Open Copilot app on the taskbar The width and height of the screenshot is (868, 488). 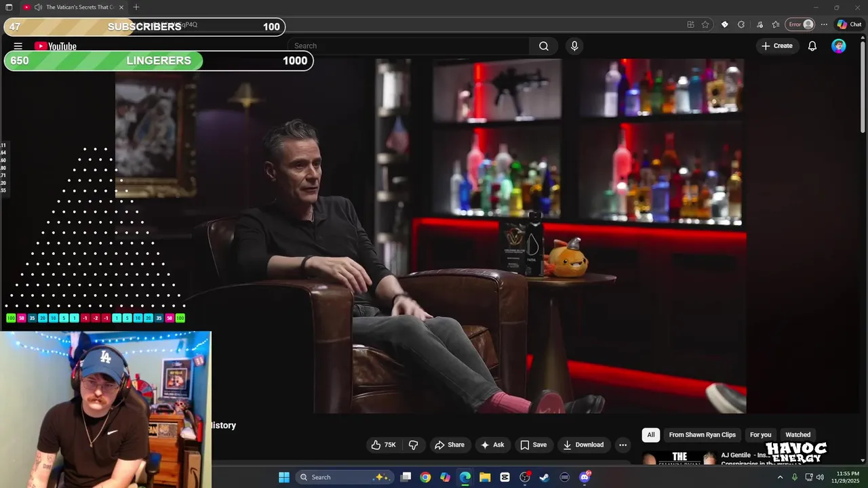pos(445,477)
